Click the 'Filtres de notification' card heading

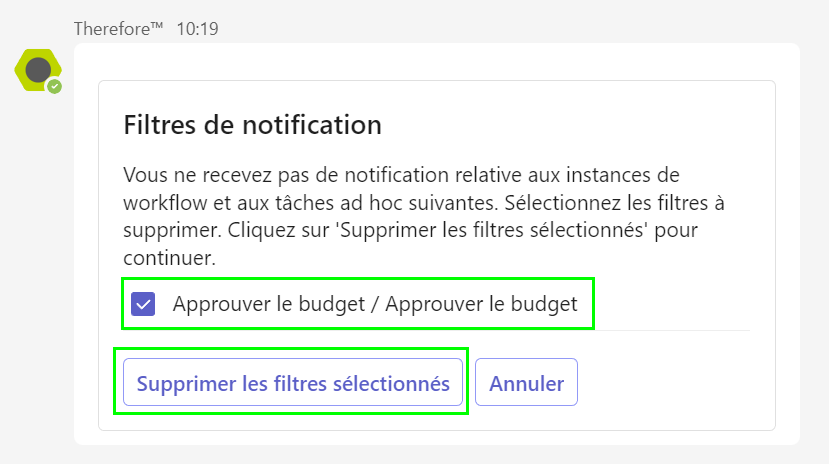click(252, 125)
